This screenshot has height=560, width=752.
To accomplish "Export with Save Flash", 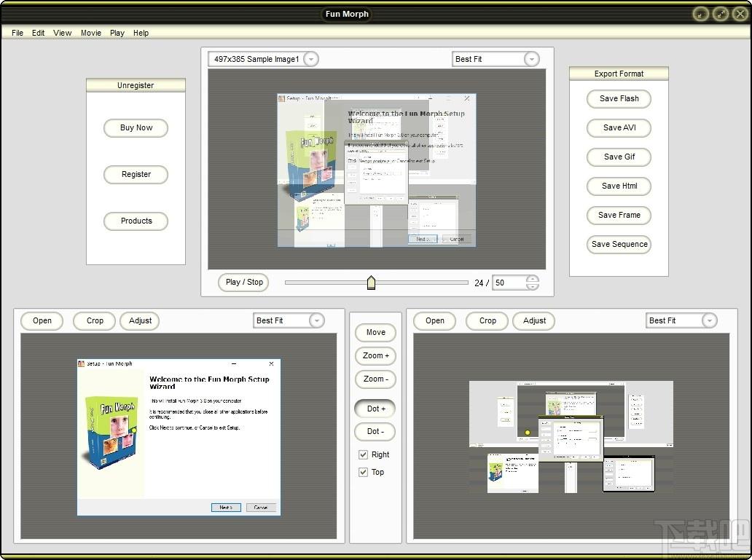I will pos(619,99).
